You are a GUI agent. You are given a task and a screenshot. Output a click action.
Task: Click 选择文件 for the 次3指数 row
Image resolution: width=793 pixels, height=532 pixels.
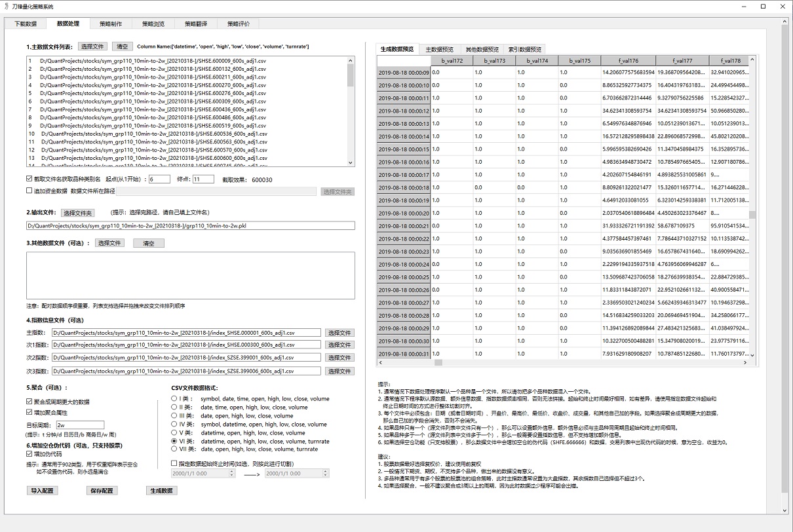click(x=339, y=371)
